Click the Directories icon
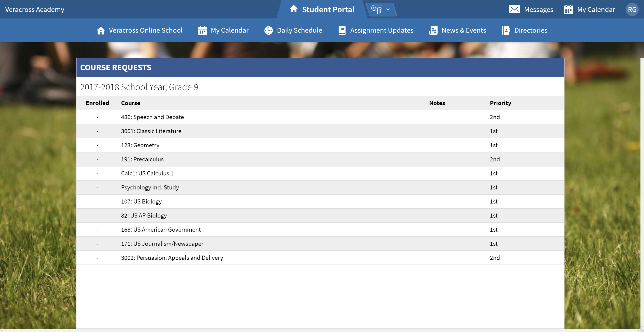644x332 pixels. 506,30
